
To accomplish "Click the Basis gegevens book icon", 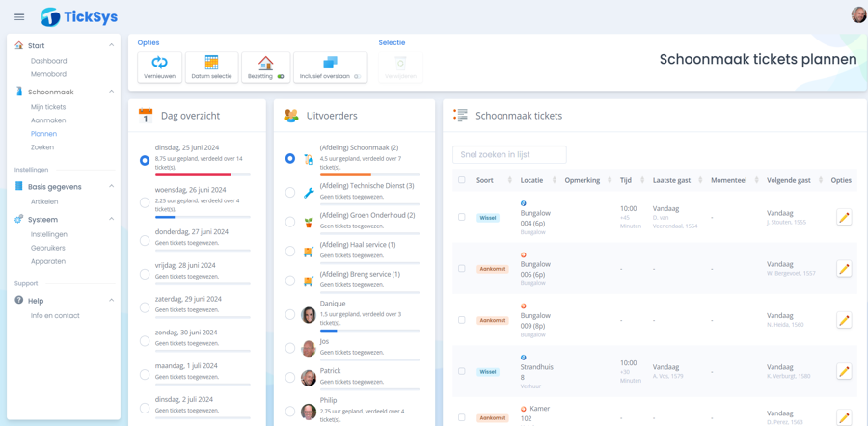I will (19, 186).
